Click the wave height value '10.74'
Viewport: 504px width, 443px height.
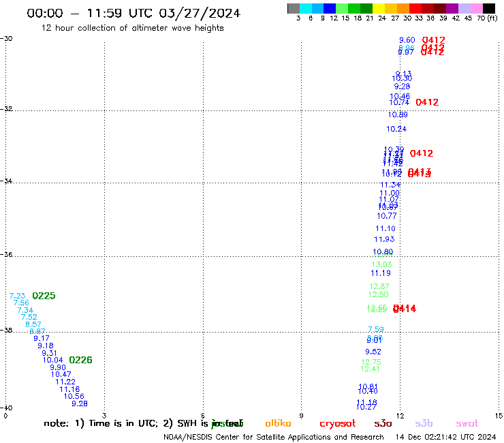[x=399, y=103]
